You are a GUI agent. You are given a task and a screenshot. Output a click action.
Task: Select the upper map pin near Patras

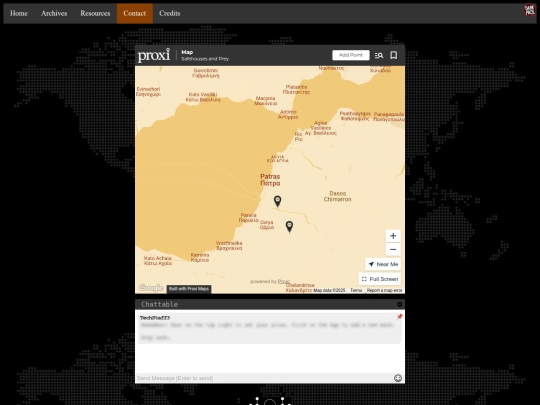(x=278, y=201)
